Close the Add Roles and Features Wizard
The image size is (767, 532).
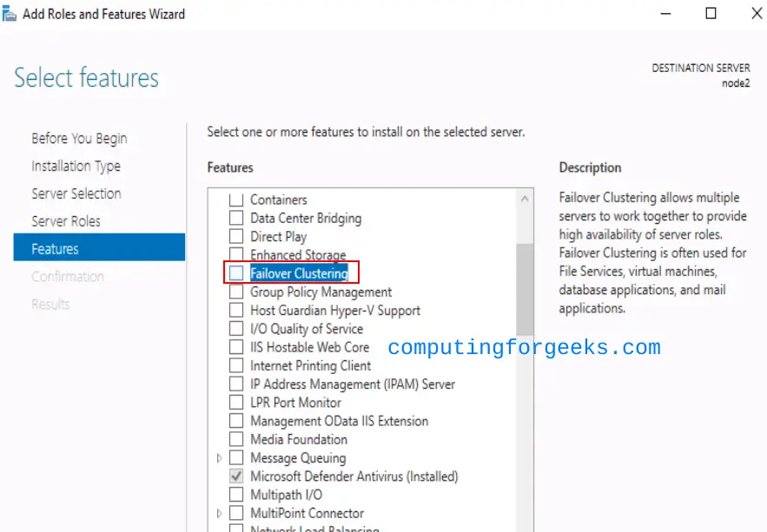click(x=757, y=14)
